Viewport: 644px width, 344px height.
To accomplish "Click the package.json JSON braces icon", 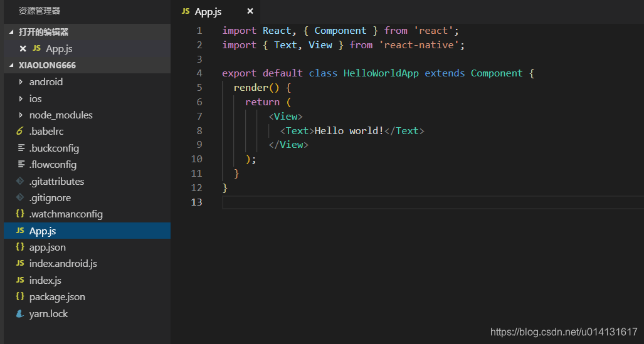I will click(19, 296).
